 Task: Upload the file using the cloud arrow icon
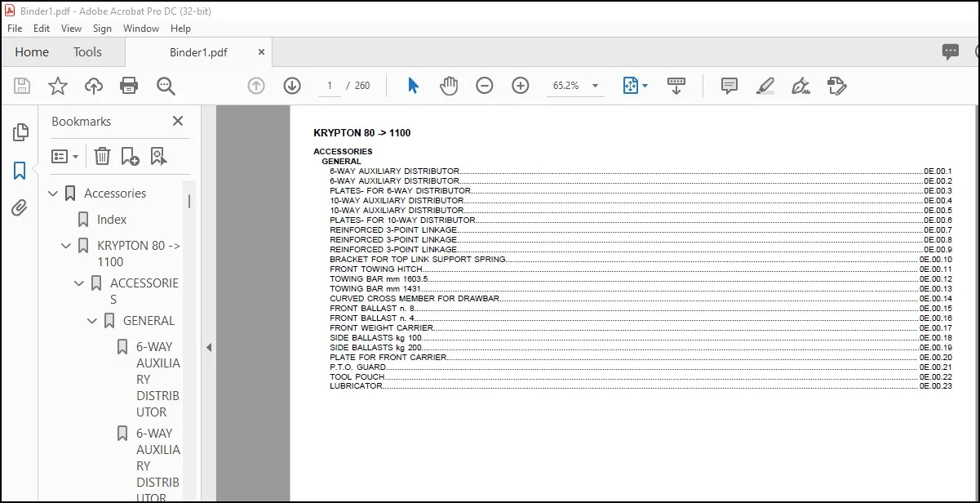(94, 86)
